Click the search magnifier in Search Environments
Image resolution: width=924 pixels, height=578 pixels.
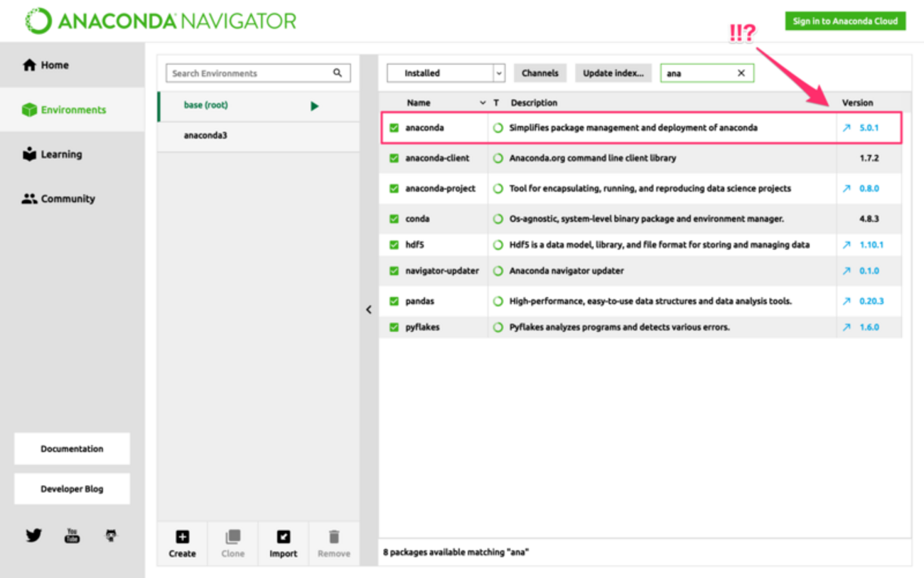click(x=338, y=73)
